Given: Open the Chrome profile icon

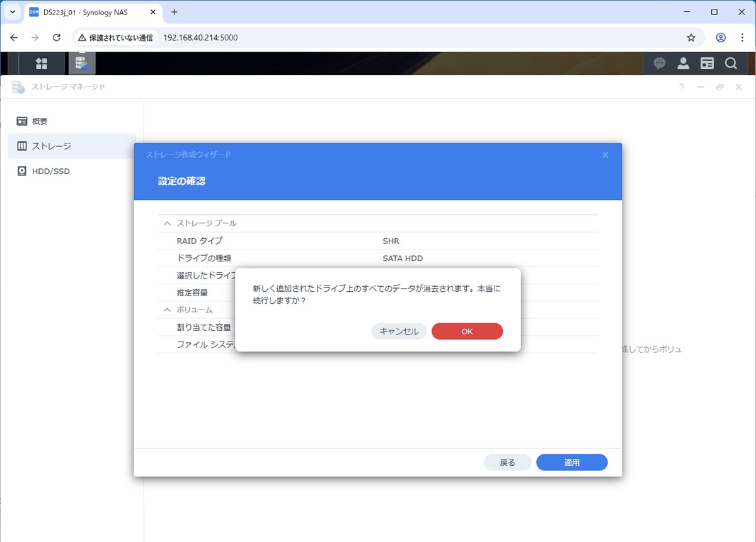Looking at the screenshot, I should tap(721, 38).
